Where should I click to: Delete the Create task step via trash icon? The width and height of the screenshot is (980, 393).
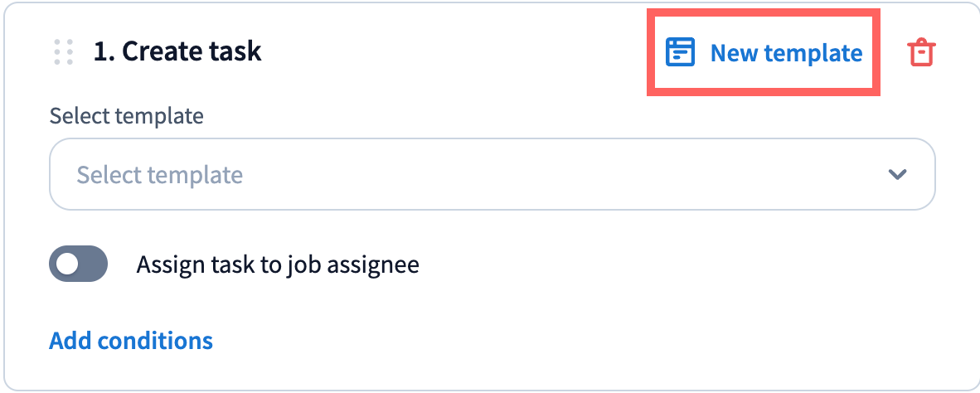point(920,53)
